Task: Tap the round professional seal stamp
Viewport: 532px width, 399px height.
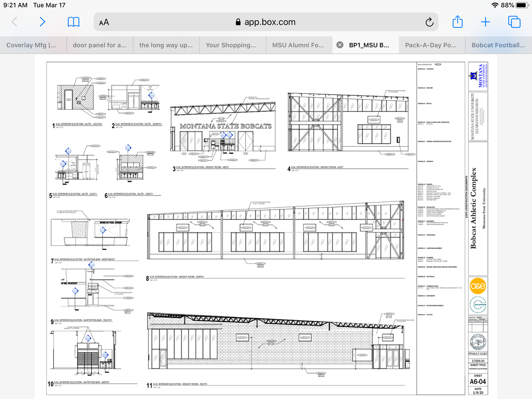Action: click(x=478, y=342)
